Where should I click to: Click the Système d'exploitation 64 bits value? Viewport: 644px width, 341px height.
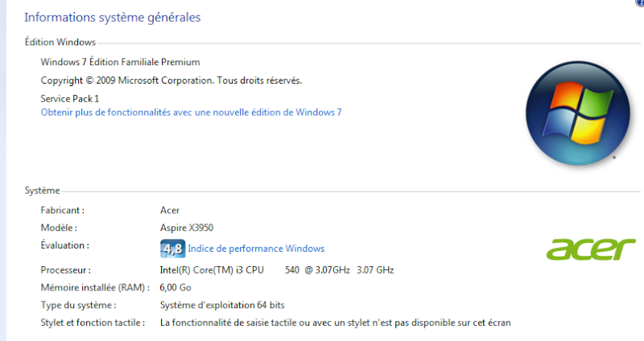tap(222, 306)
